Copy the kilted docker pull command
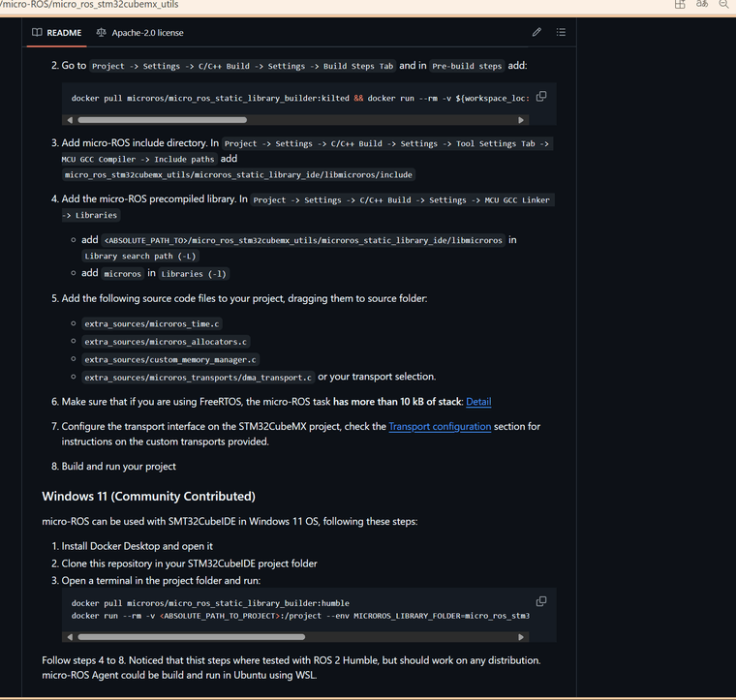 coord(541,96)
